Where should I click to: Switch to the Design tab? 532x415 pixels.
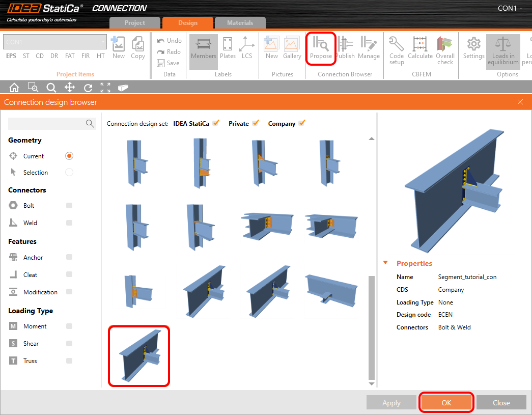pyautogui.click(x=188, y=23)
